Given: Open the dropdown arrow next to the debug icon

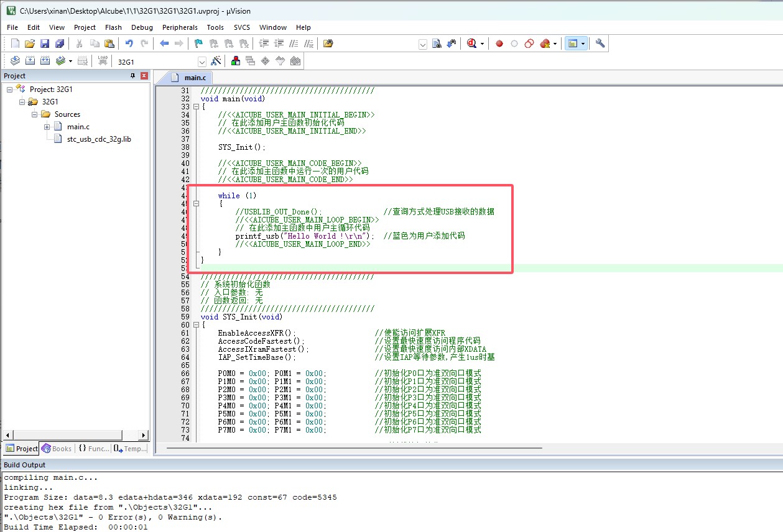Looking at the screenshot, I should point(481,44).
